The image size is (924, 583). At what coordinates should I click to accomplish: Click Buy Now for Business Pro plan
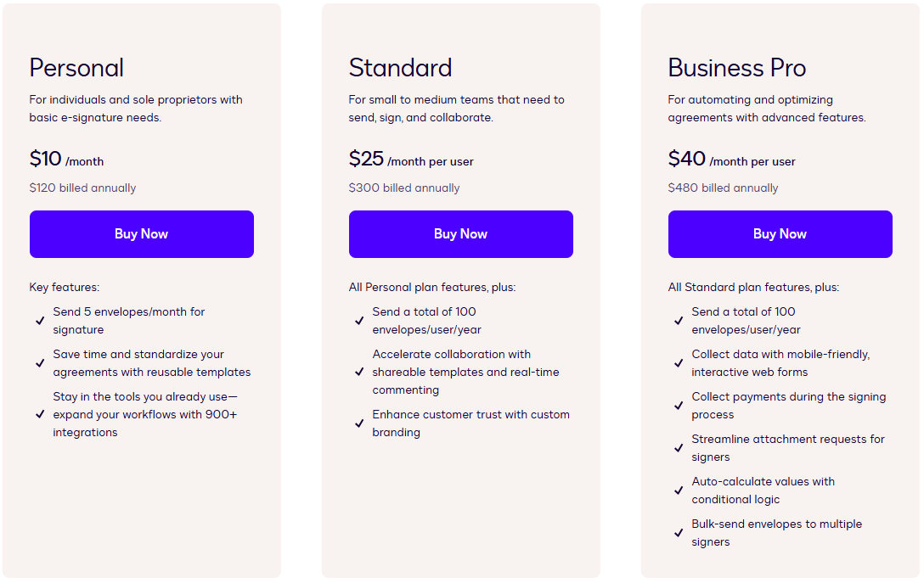(780, 233)
